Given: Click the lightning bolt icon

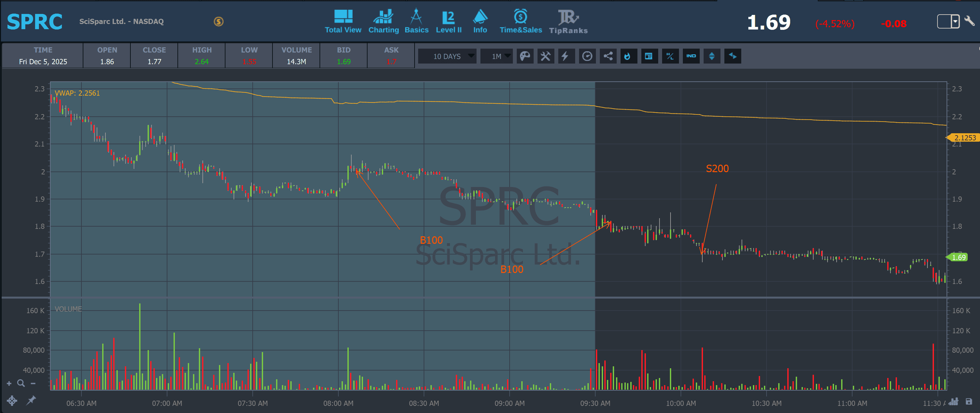Looking at the screenshot, I should pos(566,56).
